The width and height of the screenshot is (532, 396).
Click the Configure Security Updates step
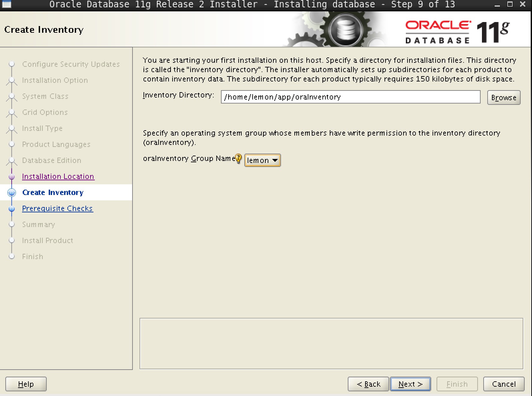pos(71,64)
